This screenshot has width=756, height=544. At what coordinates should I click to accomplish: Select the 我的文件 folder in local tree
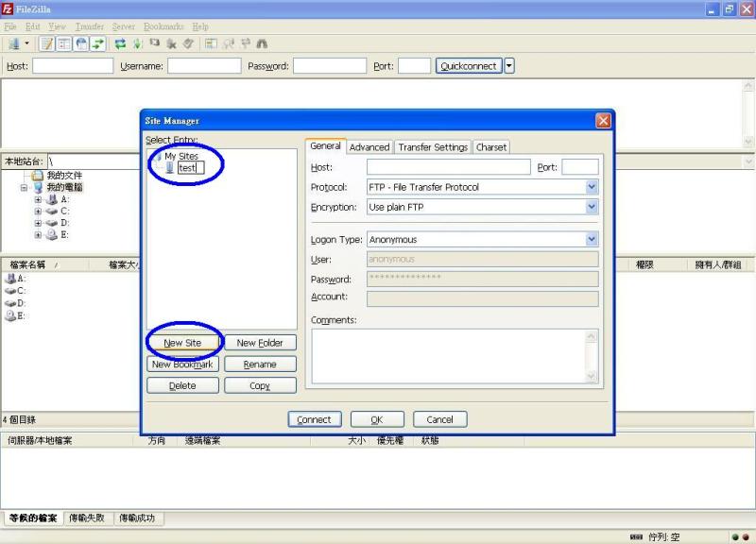click(64, 176)
